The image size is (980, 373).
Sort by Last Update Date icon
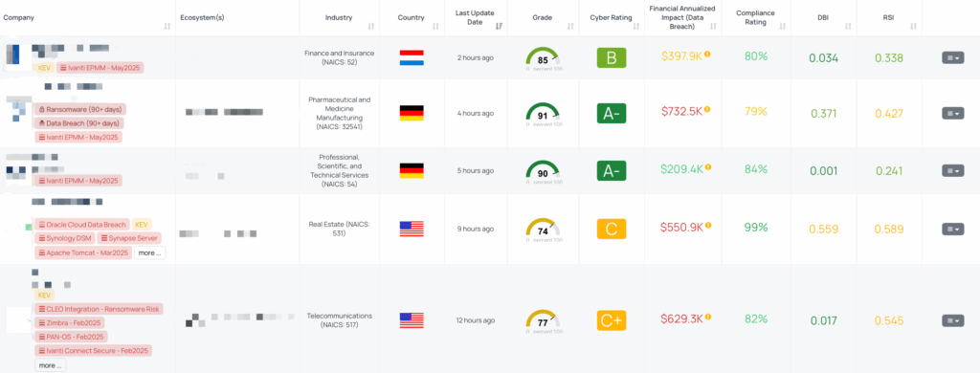[x=499, y=26]
